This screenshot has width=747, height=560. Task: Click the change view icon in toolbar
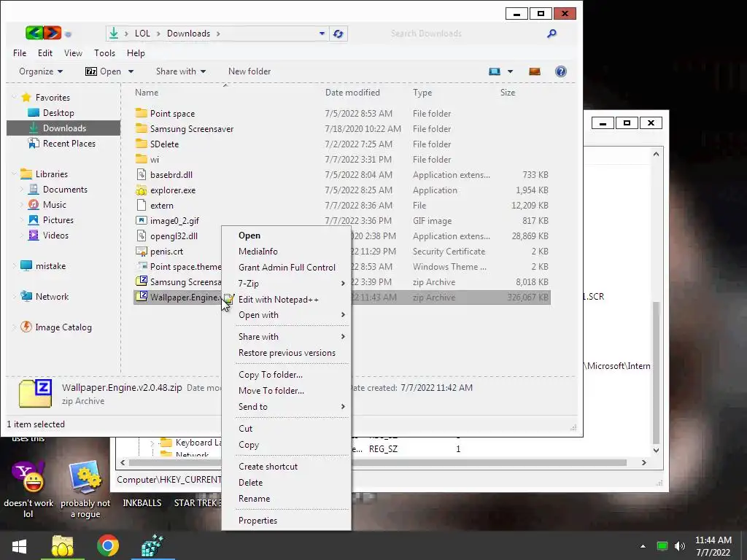click(495, 71)
